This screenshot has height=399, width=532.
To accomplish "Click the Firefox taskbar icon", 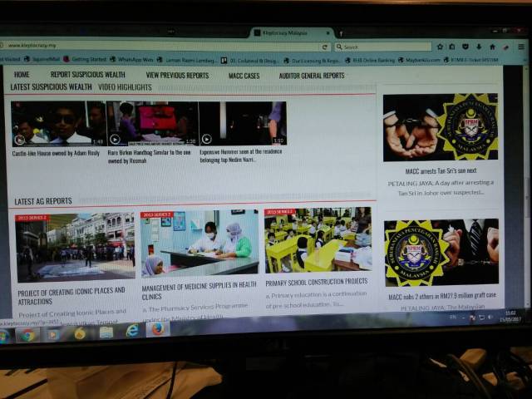I will (158, 329).
